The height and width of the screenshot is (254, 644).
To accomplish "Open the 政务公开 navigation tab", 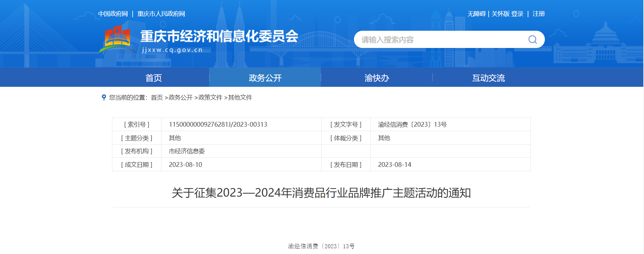I will (265, 78).
